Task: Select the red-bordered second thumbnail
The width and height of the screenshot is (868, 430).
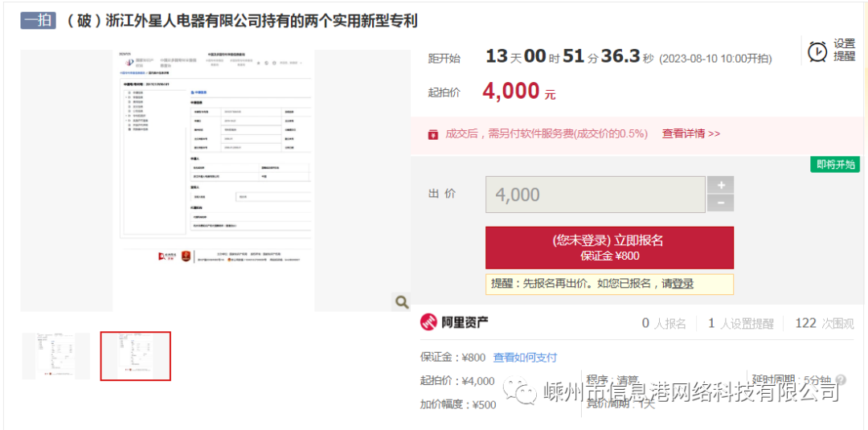Action: click(135, 356)
